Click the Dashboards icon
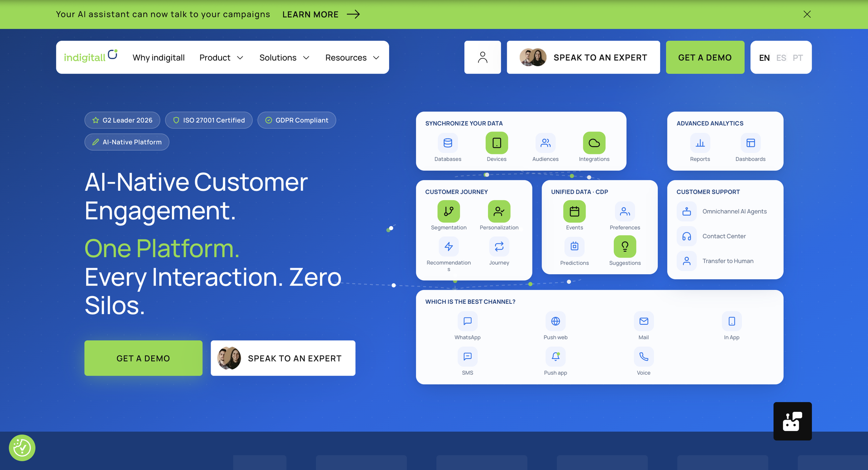Viewport: 868px width, 470px height. (750, 143)
